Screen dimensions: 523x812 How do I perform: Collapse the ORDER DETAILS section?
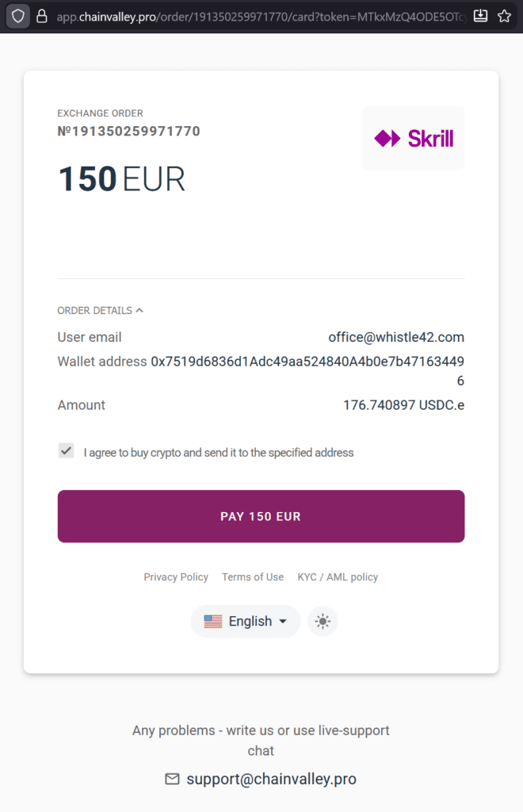click(100, 311)
